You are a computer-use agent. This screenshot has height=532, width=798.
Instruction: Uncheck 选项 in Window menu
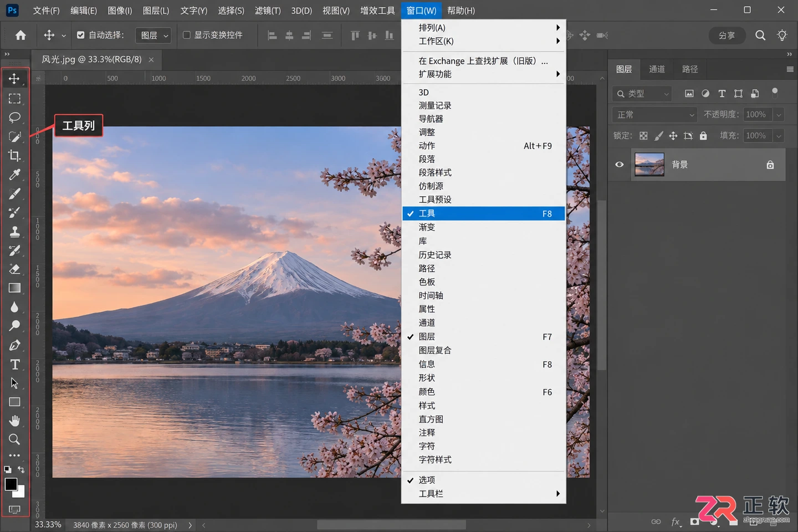click(x=483, y=480)
